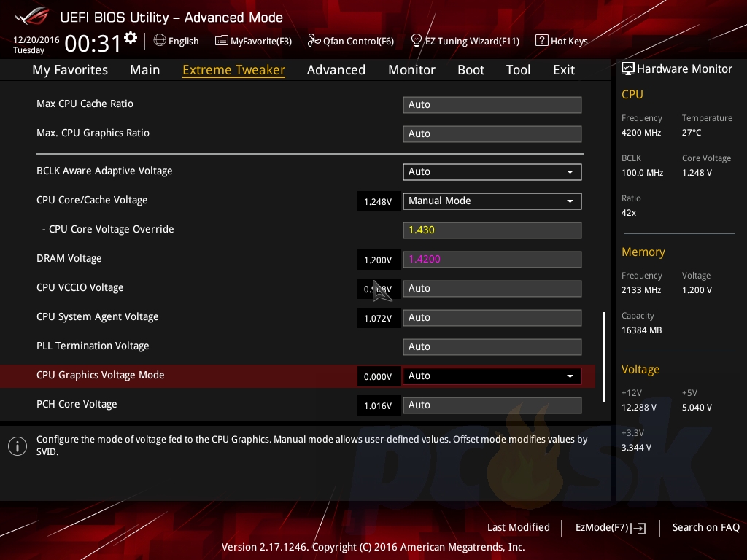Select the DRAM Voltage label

69,259
